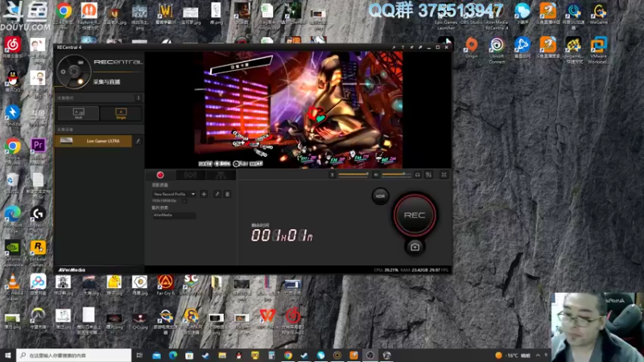The height and width of the screenshot is (362, 644).
Task: Delete record profile with trash icon
Action: tap(227, 194)
